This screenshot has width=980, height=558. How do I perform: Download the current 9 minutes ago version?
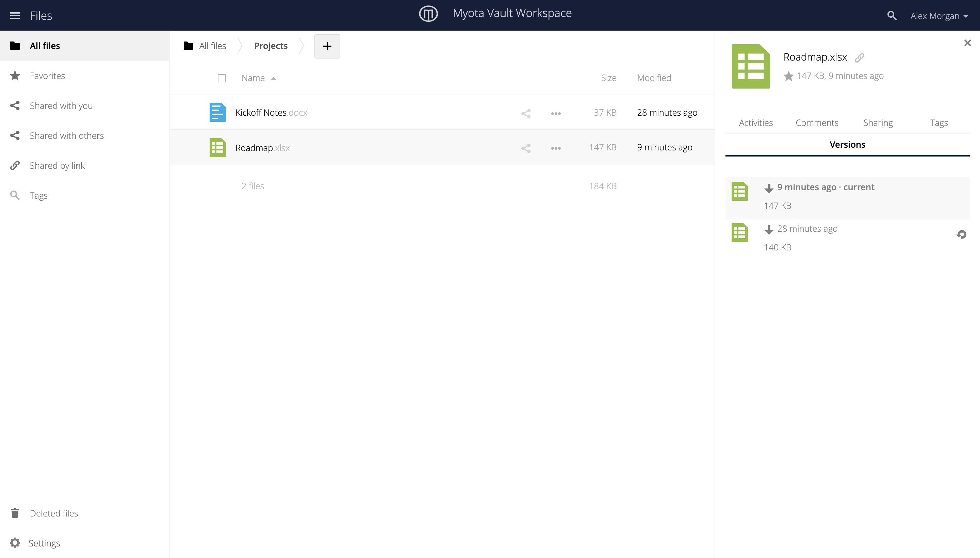coord(768,188)
